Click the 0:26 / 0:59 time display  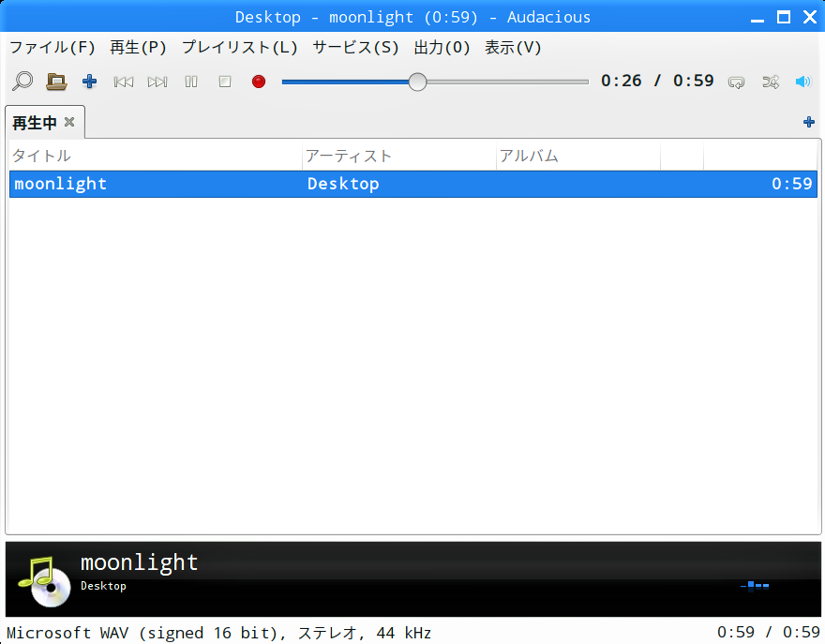657,81
